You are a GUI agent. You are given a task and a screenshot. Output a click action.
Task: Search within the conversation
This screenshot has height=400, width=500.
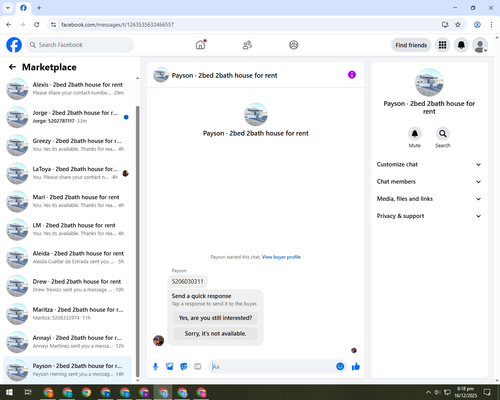tap(443, 134)
